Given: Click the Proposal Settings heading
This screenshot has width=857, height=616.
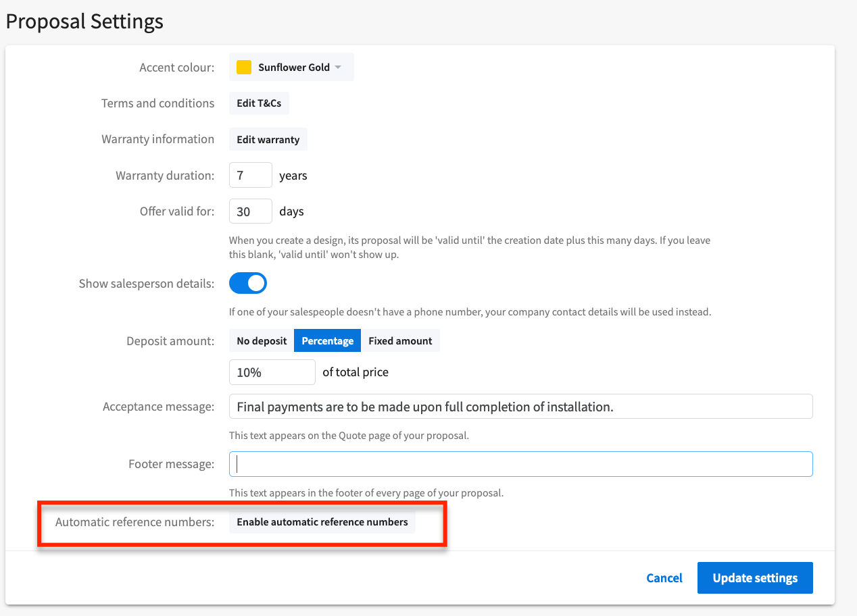Looking at the screenshot, I should tap(84, 21).
